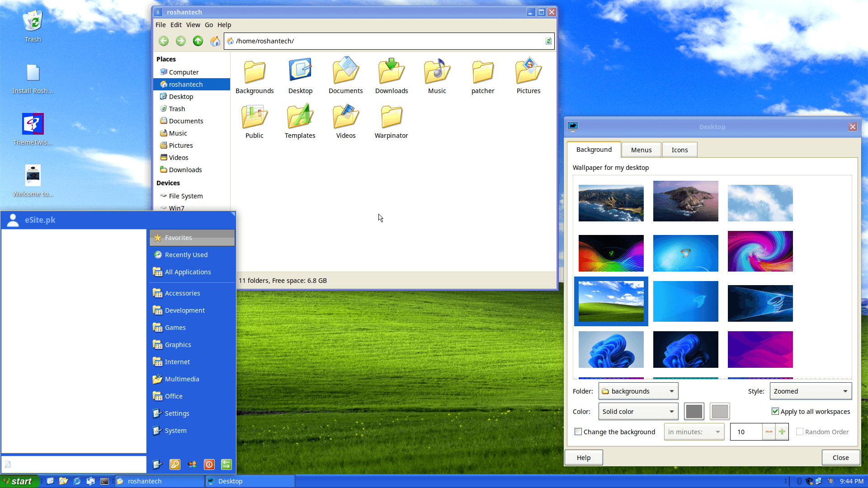Click the /home/roshantech/ address field
Image resolution: width=868 pixels, height=488 pixels.
point(389,41)
